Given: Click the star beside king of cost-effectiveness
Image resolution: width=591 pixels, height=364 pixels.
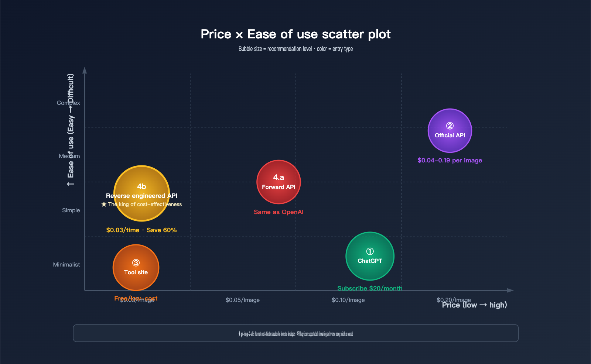Looking at the screenshot, I should point(104,204).
